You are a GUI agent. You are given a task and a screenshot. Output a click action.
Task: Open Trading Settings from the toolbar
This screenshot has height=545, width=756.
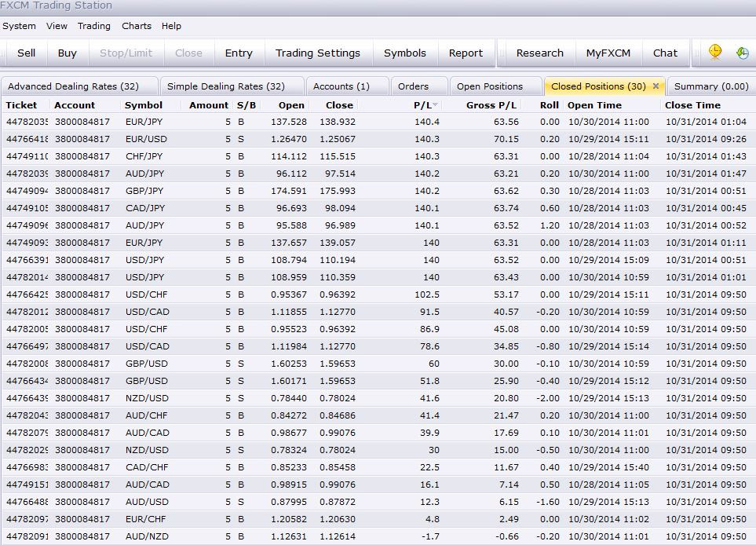point(317,53)
